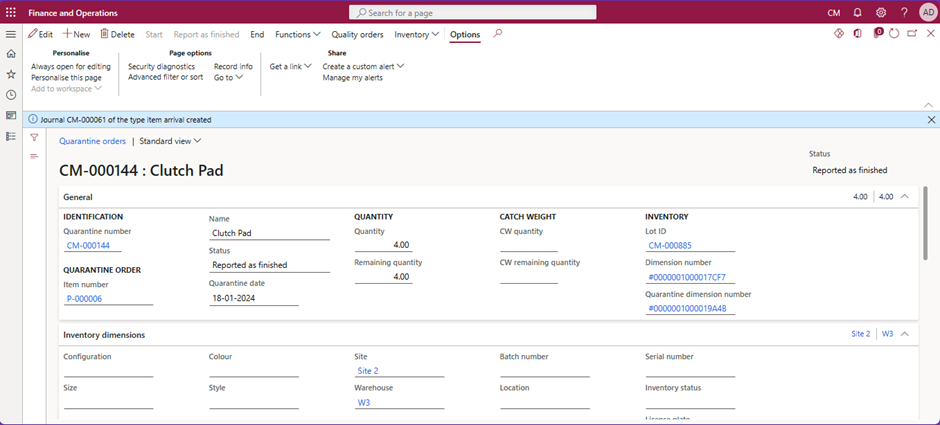Screen dimensions: 940x425
Task: Click the action pane search magnifier
Action: tap(498, 34)
